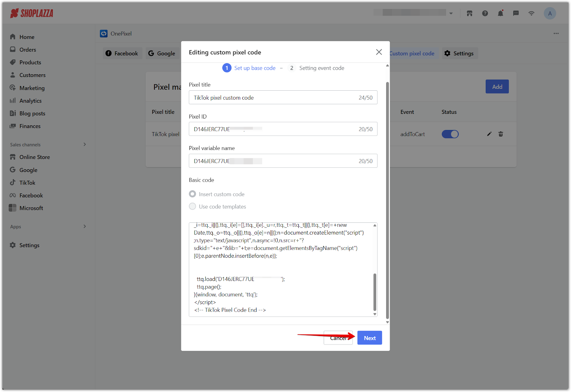Click the Analytics bar chart icon
The height and width of the screenshot is (392, 571).
click(13, 101)
